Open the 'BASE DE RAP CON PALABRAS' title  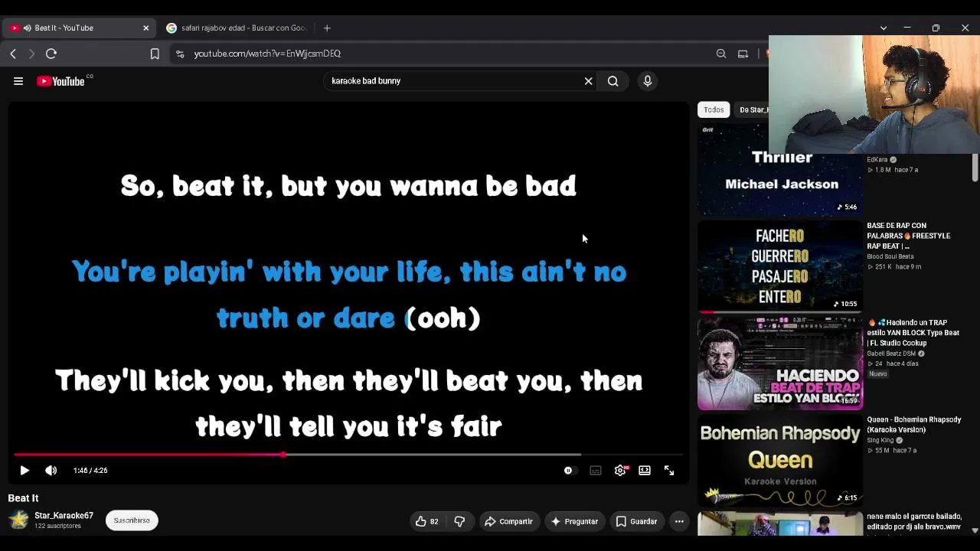[909, 236]
